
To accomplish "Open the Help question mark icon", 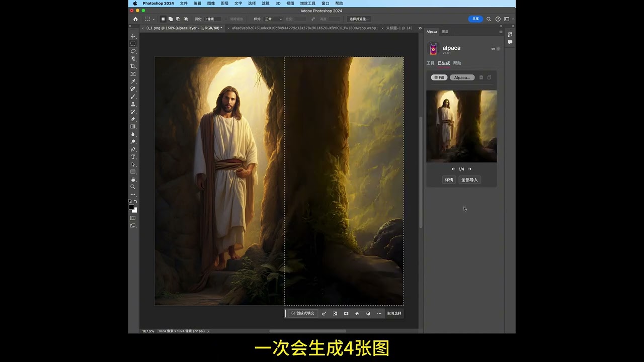I will (x=498, y=19).
